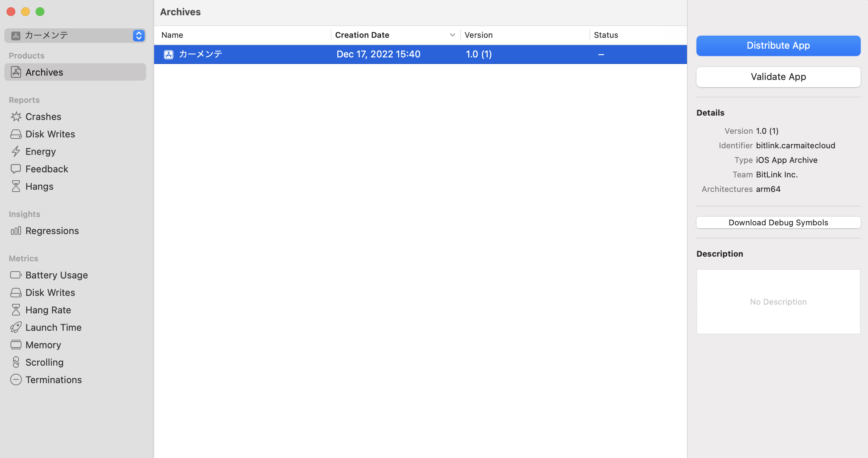Click the Terminations minus-circle icon
Screen dimensions: 868x458
[16, 380]
